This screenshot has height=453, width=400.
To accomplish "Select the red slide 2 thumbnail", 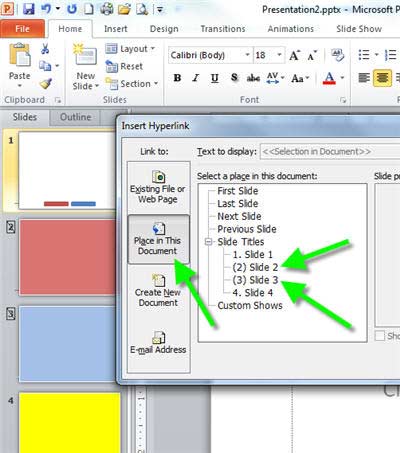I will click(68, 257).
